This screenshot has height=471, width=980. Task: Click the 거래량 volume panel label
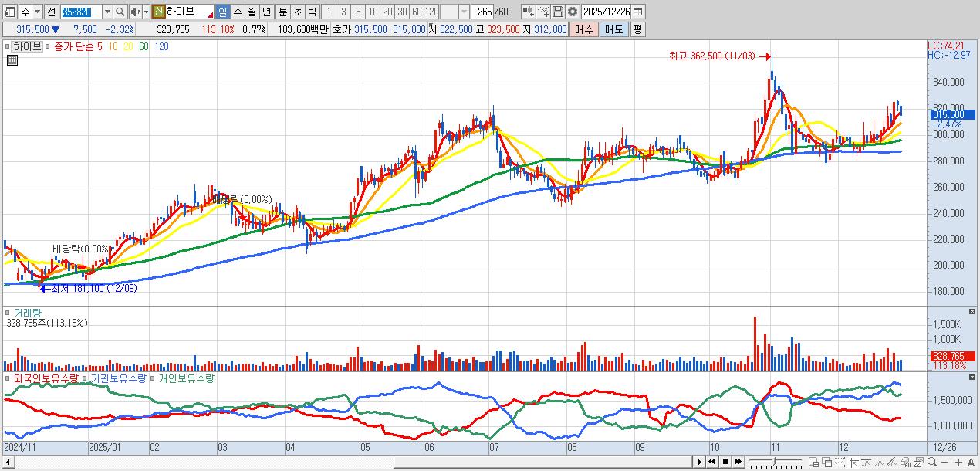[x=28, y=313]
